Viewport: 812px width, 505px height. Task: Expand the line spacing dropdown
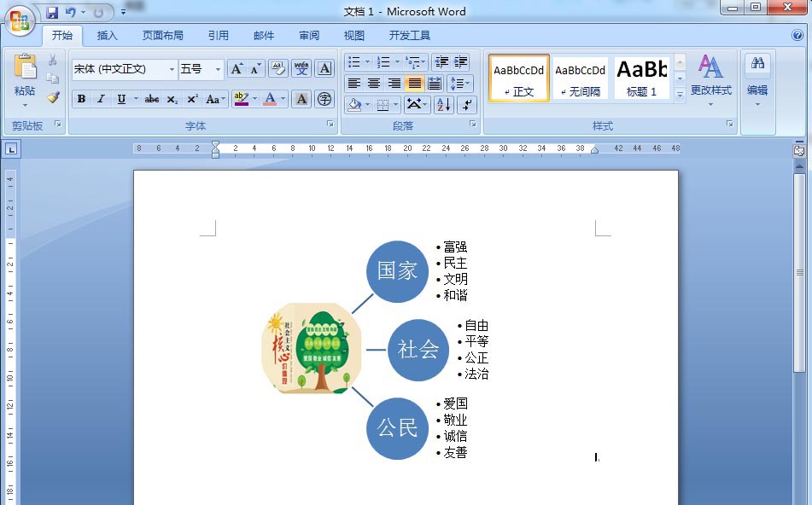[x=459, y=83]
